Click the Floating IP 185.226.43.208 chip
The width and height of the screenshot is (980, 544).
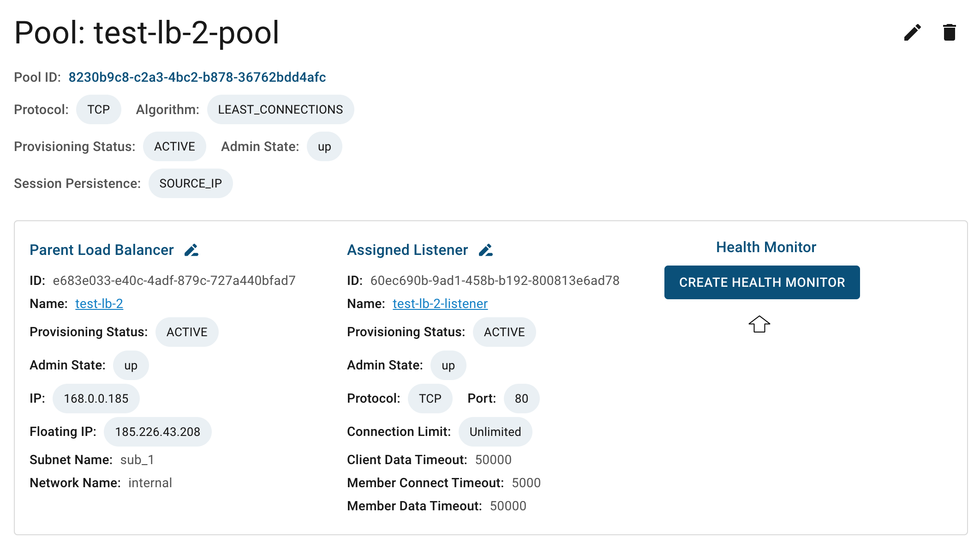tap(158, 432)
